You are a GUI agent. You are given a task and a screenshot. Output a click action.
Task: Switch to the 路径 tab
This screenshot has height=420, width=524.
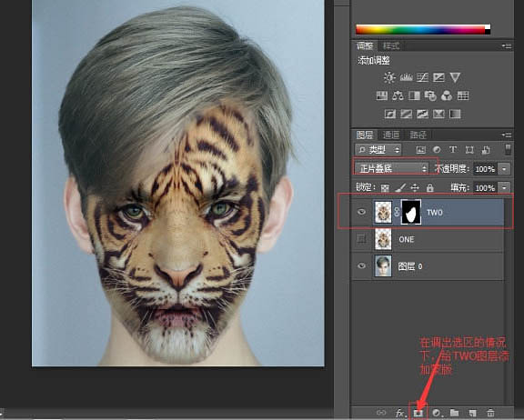point(418,135)
